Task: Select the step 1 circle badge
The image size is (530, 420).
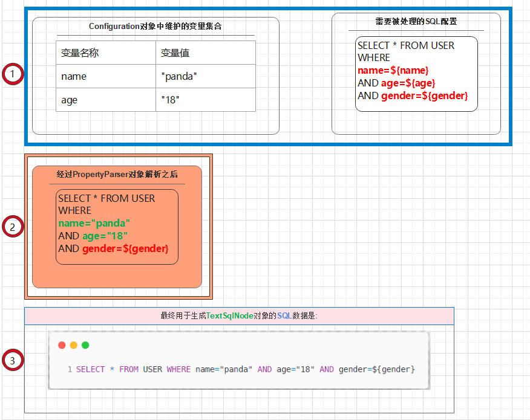Action: click(x=13, y=74)
